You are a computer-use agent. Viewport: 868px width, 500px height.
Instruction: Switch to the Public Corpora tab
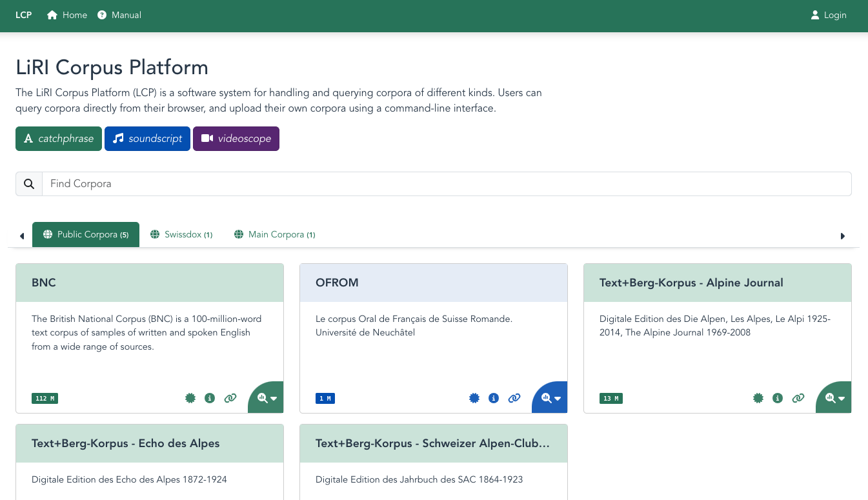point(86,234)
